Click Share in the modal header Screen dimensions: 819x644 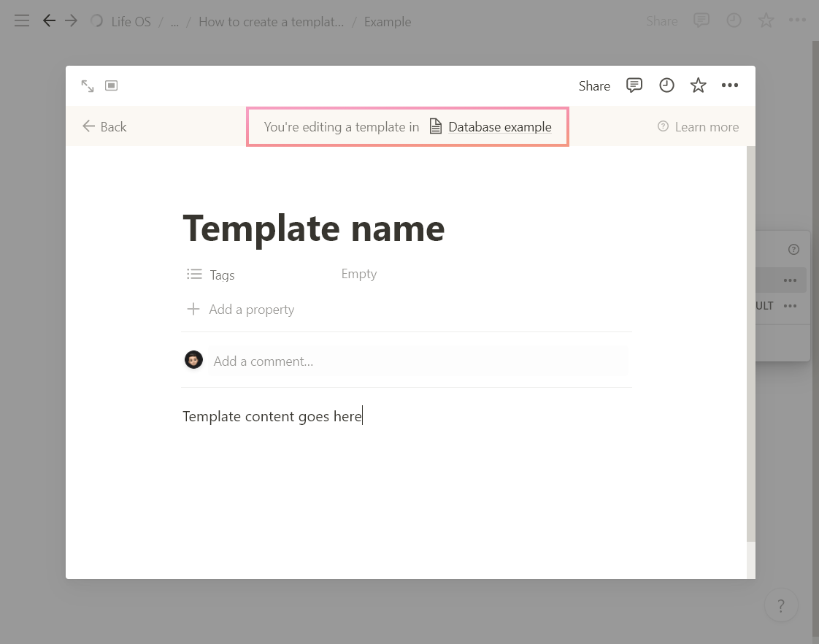coord(594,85)
